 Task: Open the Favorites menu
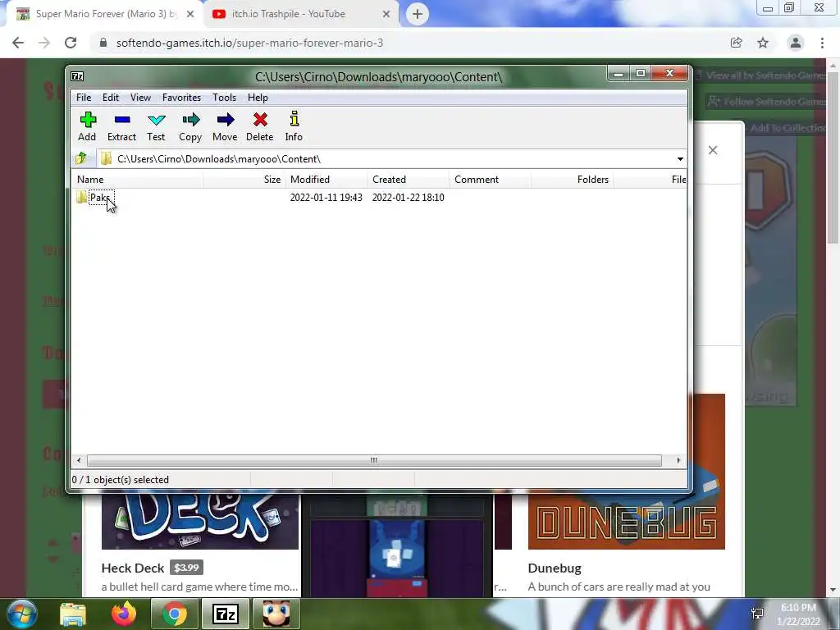[181, 98]
